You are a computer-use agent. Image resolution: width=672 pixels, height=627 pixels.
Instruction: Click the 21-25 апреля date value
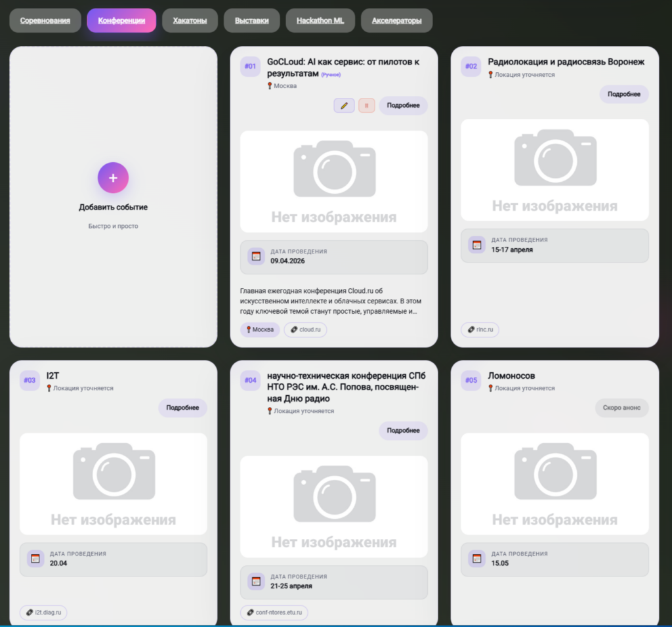tap(291, 586)
